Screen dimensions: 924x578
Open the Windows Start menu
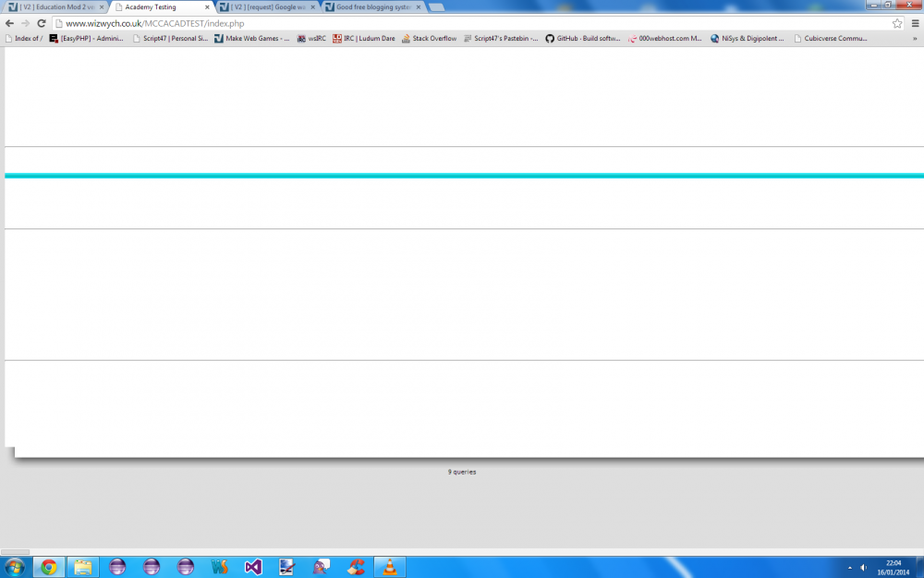[x=14, y=567]
